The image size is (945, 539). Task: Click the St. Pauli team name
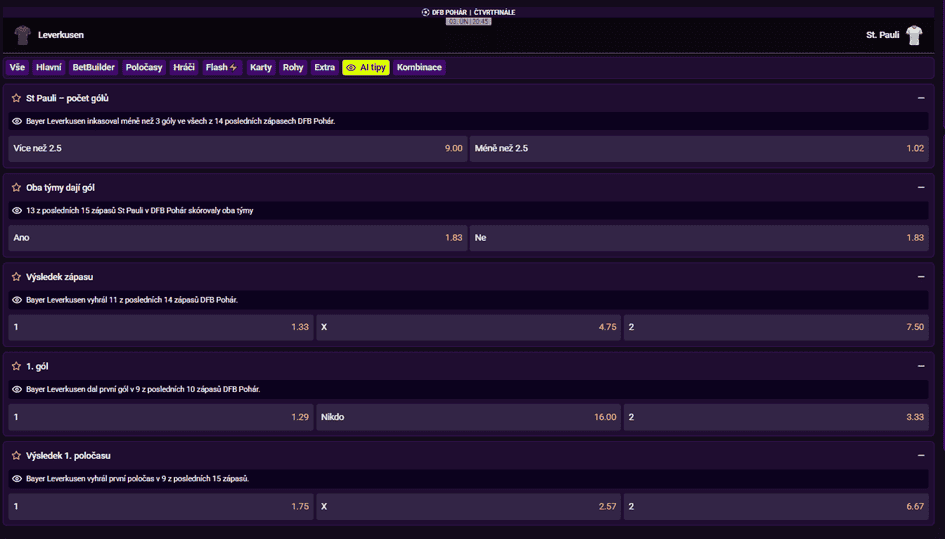click(882, 35)
